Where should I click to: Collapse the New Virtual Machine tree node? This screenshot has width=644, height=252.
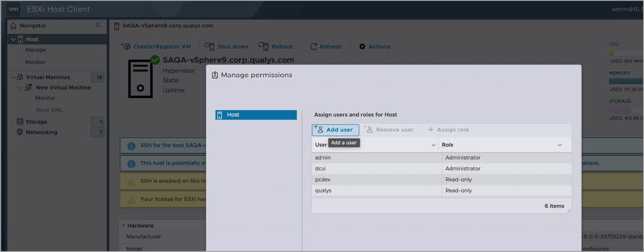(19, 87)
